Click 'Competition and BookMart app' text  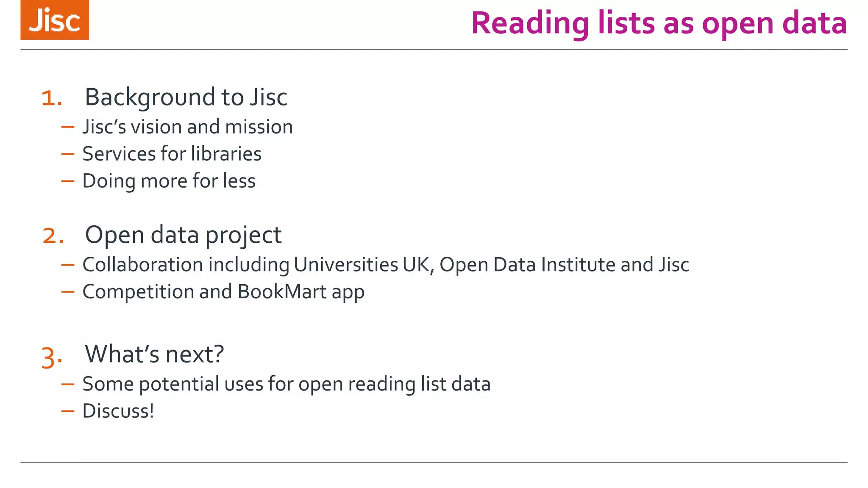point(223,292)
